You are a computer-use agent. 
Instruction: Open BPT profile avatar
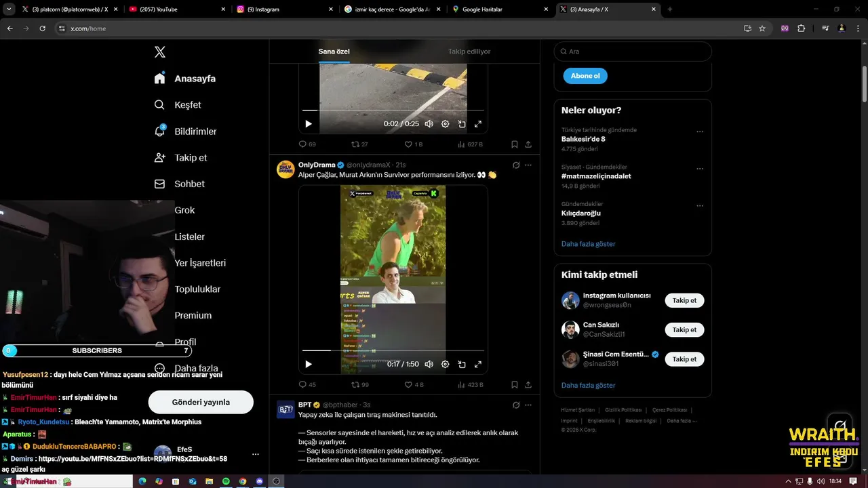285,409
